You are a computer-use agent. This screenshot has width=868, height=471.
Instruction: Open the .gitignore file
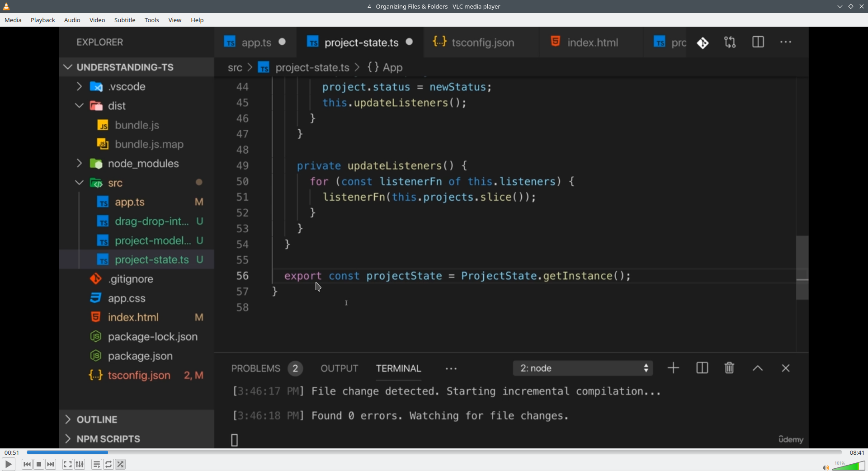coord(137,279)
